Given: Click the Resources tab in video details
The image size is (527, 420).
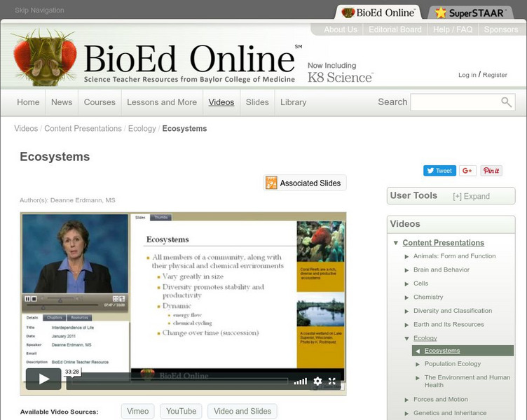Looking at the screenshot, I should 79,317.
